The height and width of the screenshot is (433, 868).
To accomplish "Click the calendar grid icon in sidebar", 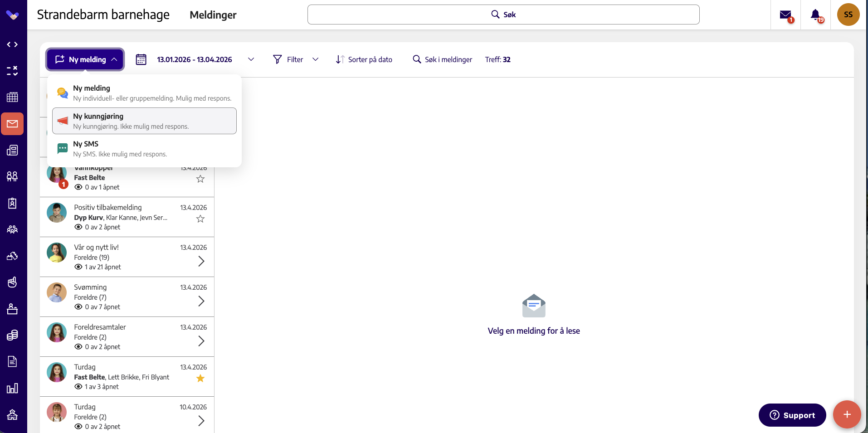I will (12, 97).
